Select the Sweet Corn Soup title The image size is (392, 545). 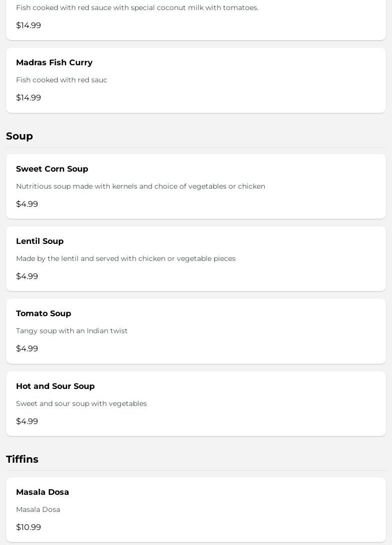[x=52, y=169]
